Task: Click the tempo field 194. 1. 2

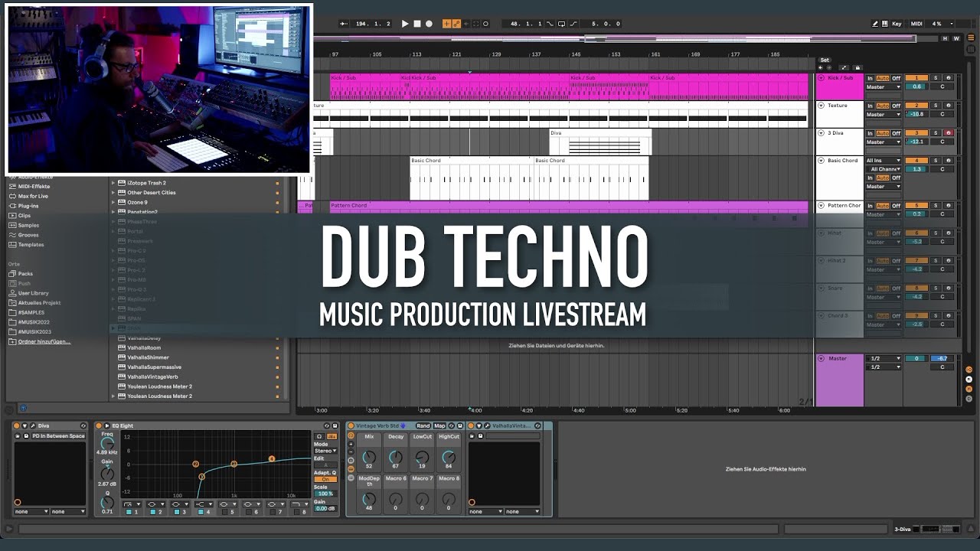Action: tap(373, 24)
